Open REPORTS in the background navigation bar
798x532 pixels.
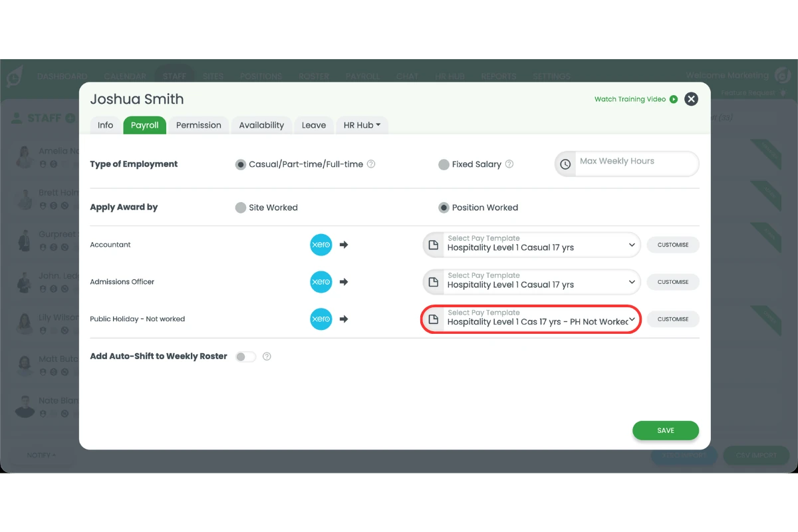(x=499, y=76)
